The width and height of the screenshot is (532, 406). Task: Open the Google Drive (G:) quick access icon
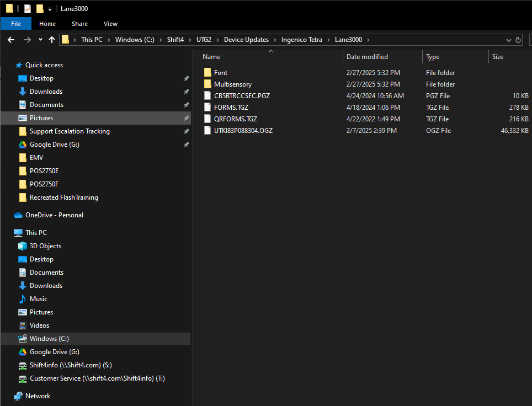[x=23, y=145]
